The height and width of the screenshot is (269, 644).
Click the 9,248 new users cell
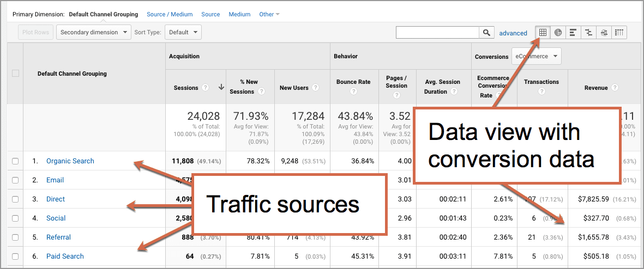click(288, 161)
